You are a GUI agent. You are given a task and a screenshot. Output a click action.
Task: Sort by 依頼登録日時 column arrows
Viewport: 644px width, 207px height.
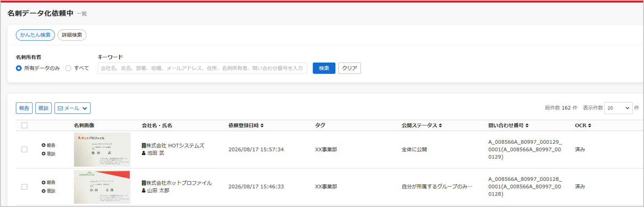pyautogui.click(x=262, y=125)
